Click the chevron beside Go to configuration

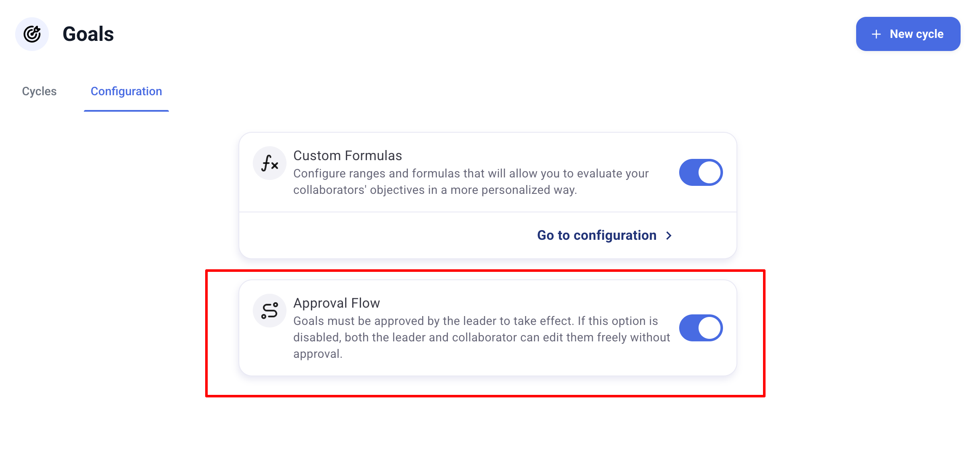tap(669, 236)
